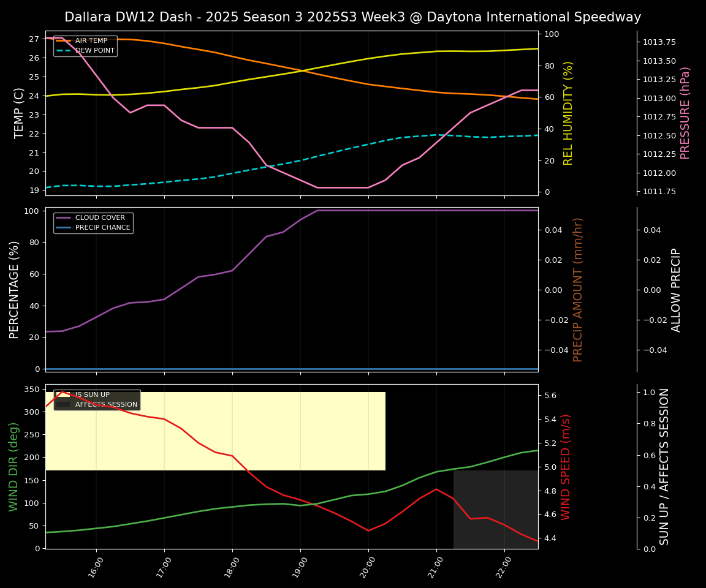This screenshot has width=706, height=588.
Task: Click the 0.6 tick on sun up axis
Action: pyautogui.click(x=649, y=455)
